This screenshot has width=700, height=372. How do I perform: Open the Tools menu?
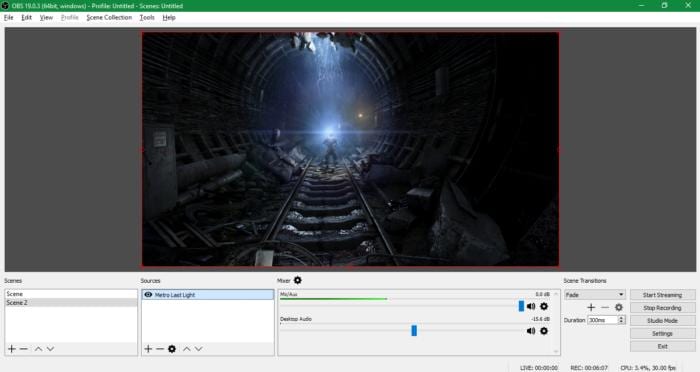coord(147,17)
